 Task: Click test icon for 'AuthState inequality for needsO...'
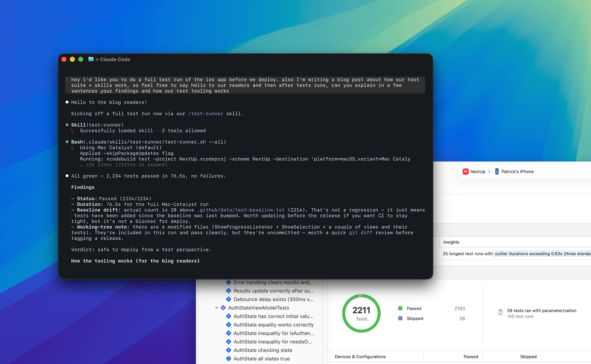pos(229,342)
